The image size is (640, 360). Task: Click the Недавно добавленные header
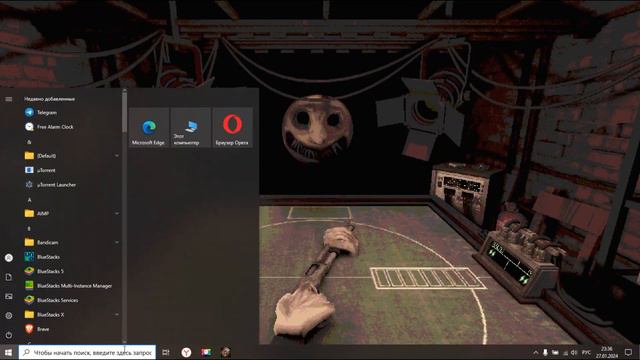49,99
